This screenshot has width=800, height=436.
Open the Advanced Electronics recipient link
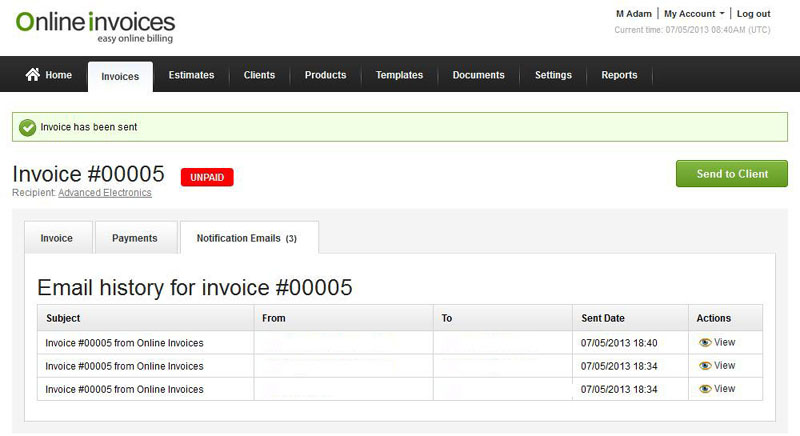[x=105, y=193]
